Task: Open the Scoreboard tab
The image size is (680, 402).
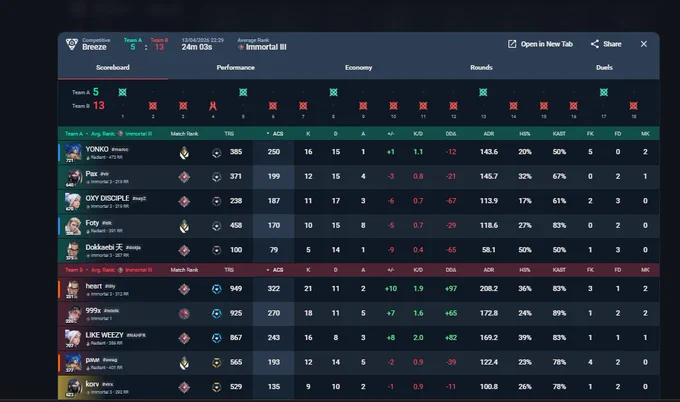Action: [113, 68]
